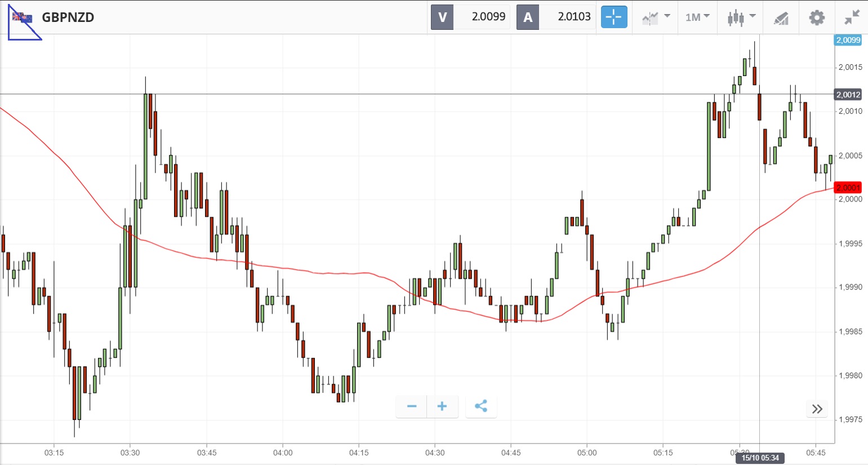868x465 pixels.
Task: Click the GBPNZD flag icon
Action: (x=23, y=17)
